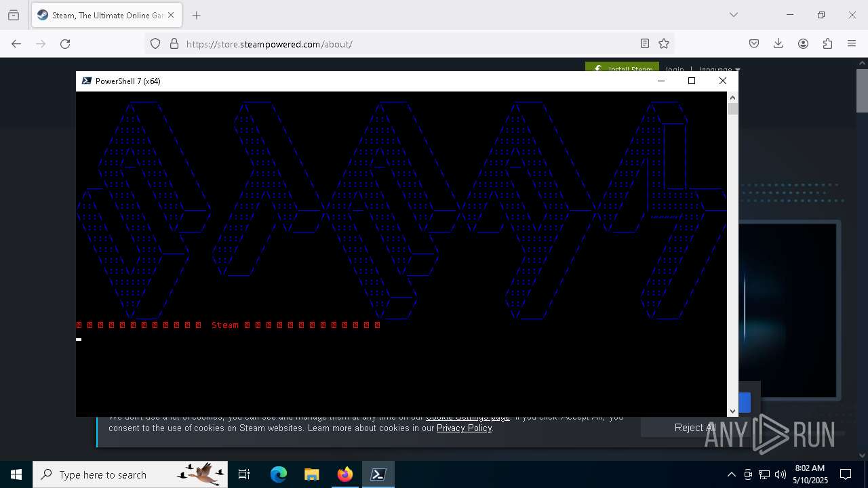Switch to Firefox on taskbar

[x=344, y=474]
